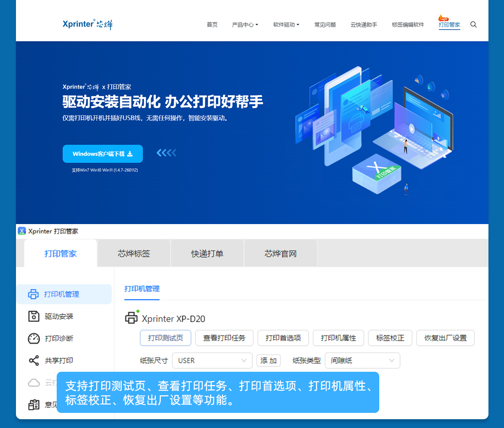Image resolution: width=504 pixels, height=428 pixels.
Task: Open 共享打印 share icon in sidebar
Action: click(34, 360)
